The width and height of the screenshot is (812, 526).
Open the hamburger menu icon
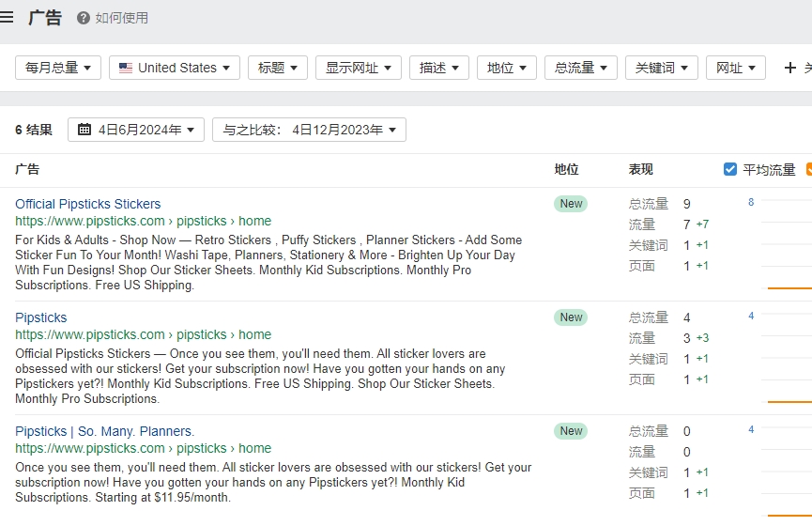[7, 17]
